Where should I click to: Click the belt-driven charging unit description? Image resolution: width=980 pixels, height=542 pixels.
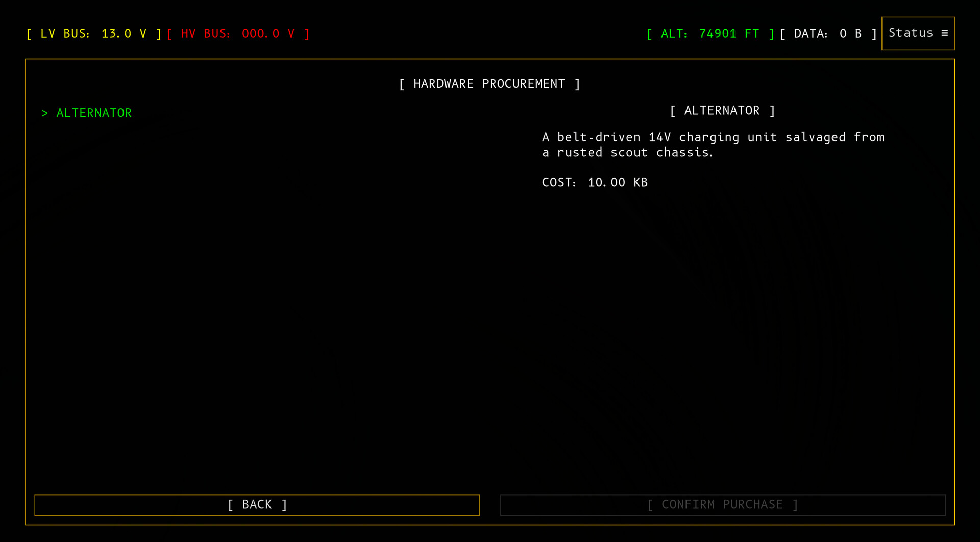713,137
